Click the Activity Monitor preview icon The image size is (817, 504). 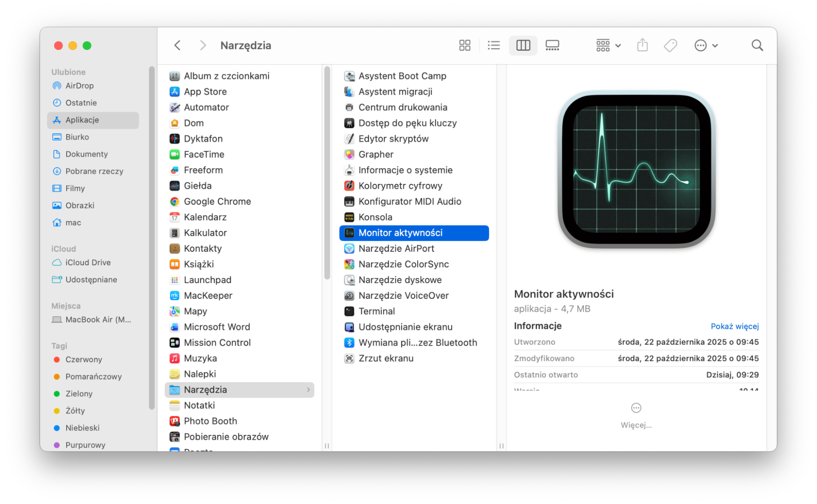pos(636,170)
